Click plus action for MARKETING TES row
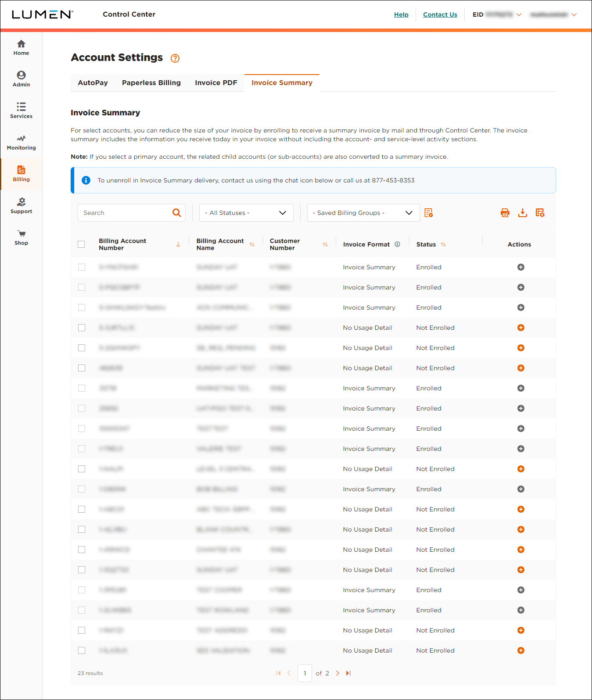The width and height of the screenshot is (592, 700). pos(521,388)
